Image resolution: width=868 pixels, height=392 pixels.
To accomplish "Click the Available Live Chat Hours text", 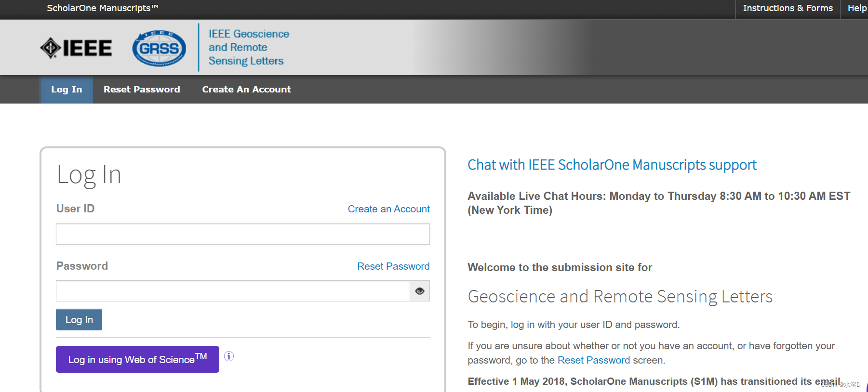I will pyautogui.click(x=659, y=203).
